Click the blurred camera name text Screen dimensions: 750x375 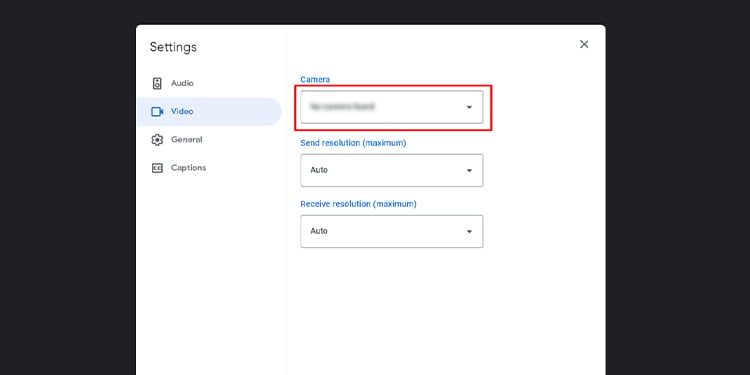(342, 107)
